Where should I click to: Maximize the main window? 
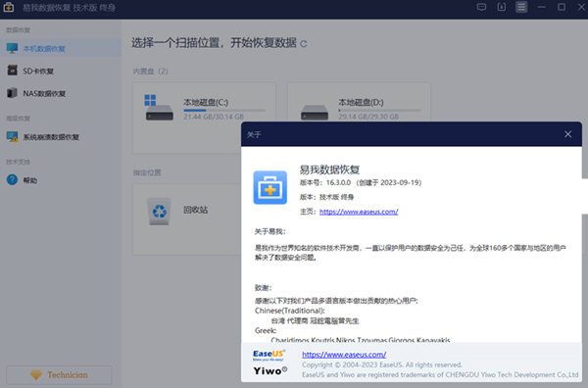pos(562,7)
